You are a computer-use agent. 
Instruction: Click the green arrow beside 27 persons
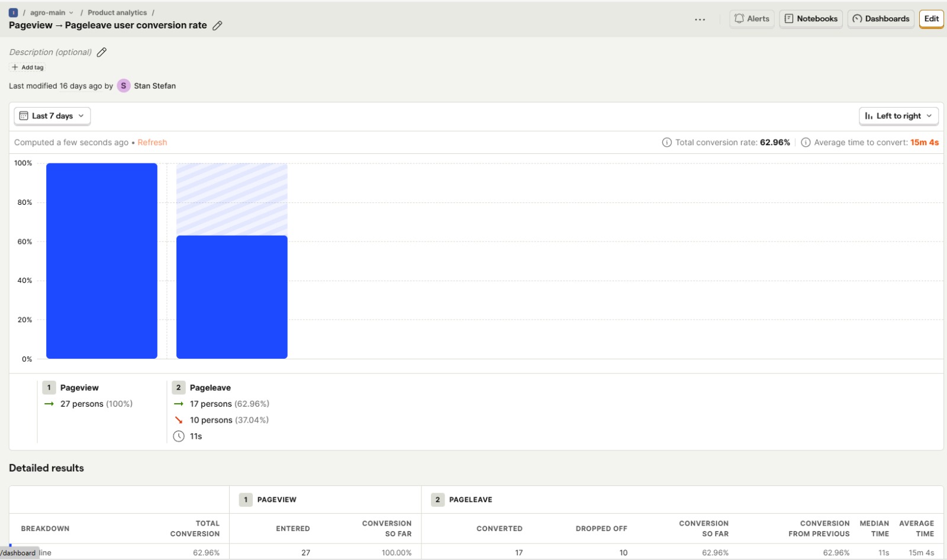pyautogui.click(x=49, y=404)
